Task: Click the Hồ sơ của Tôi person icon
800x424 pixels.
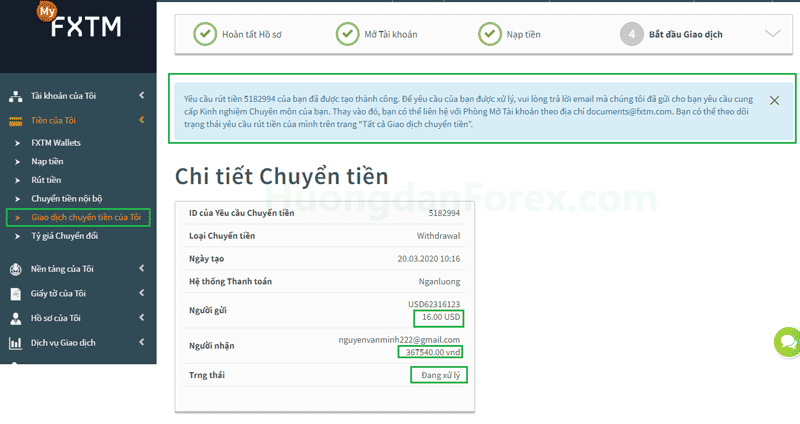Action: pyautogui.click(x=16, y=318)
